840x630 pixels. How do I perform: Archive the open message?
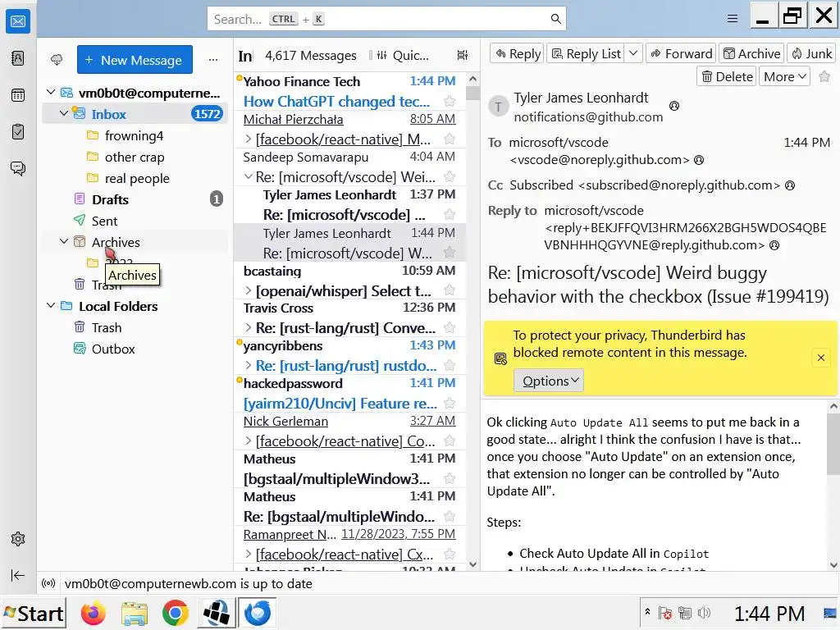tap(751, 53)
